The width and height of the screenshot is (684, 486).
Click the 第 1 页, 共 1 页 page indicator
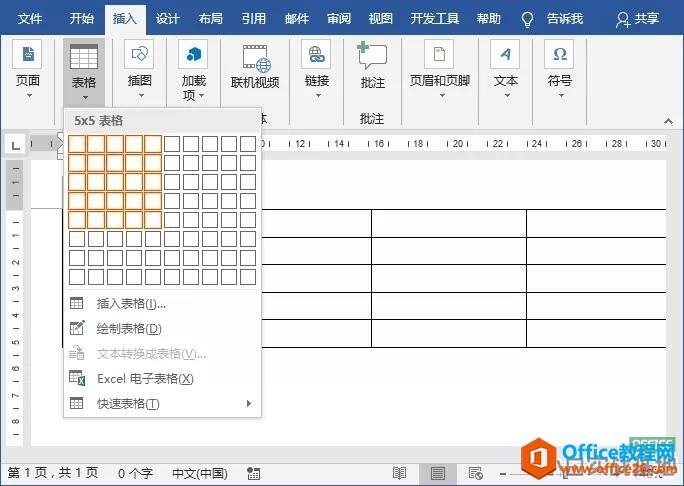tap(53, 473)
